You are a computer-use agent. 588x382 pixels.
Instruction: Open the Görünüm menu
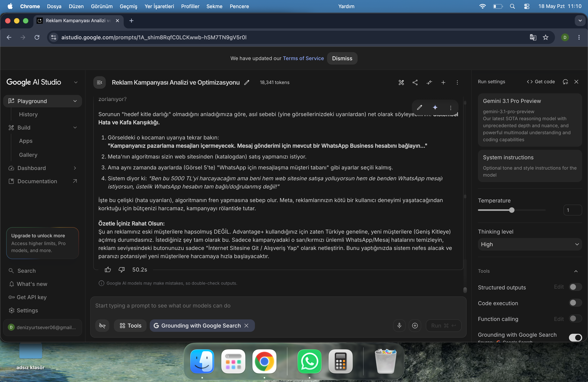point(102,6)
